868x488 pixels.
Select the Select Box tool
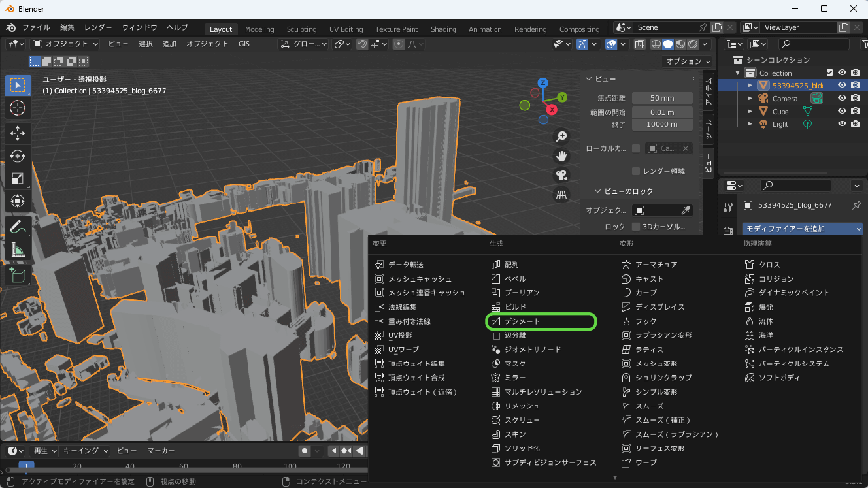[x=18, y=86]
